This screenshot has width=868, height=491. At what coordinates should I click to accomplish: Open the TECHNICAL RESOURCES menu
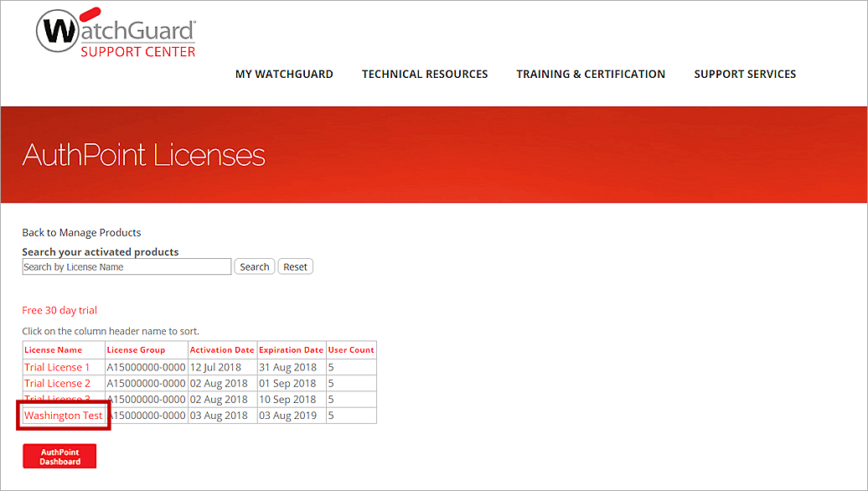[x=424, y=74]
